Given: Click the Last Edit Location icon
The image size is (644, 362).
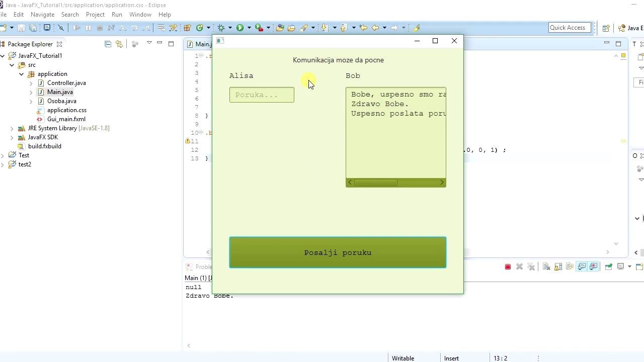Looking at the screenshot, I should click(363, 28).
